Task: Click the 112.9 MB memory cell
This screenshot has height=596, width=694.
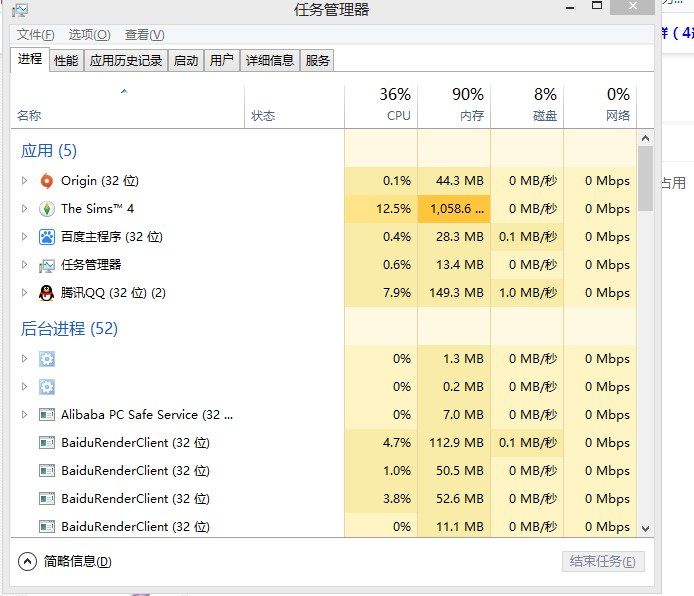Action: (x=454, y=442)
